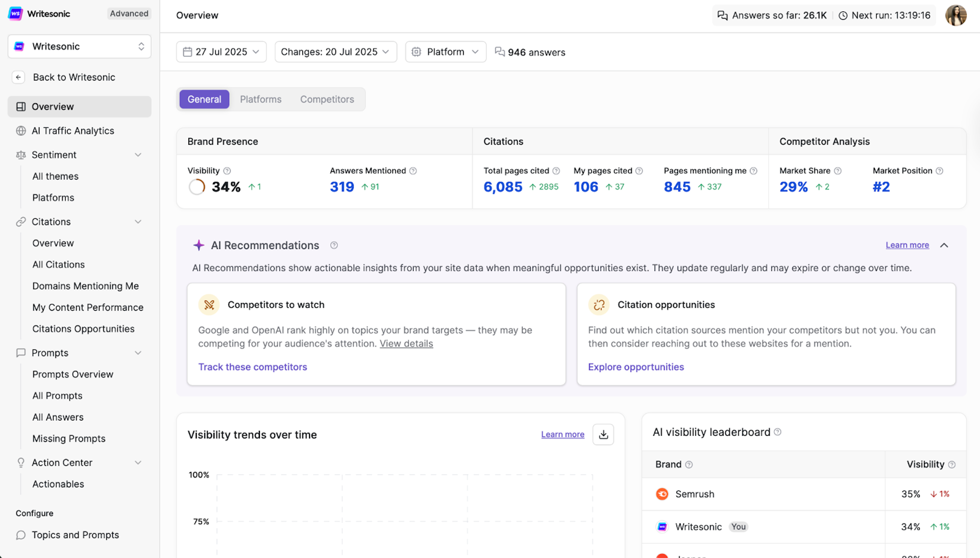Click View details link for competitors
980x558 pixels.
pyautogui.click(x=406, y=344)
